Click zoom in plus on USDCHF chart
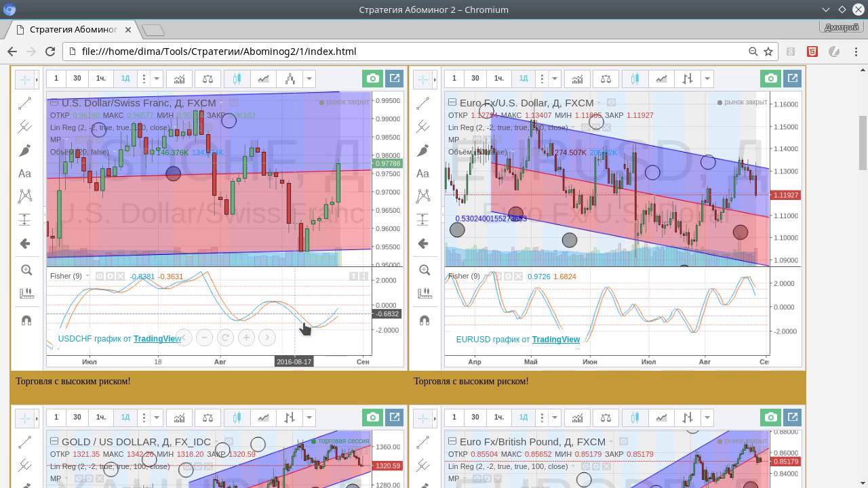The height and width of the screenshot is (488, 868). pos(246,337)
